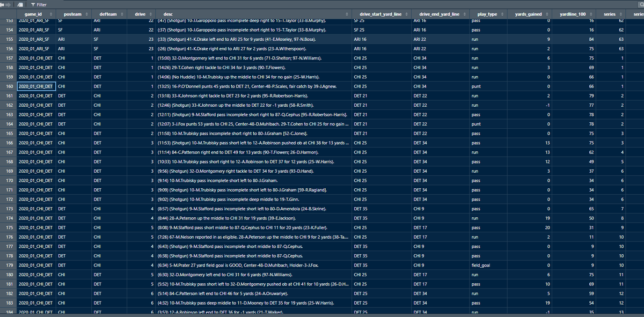
Task: Select row number 155
Action: click(x=8, y=39)
